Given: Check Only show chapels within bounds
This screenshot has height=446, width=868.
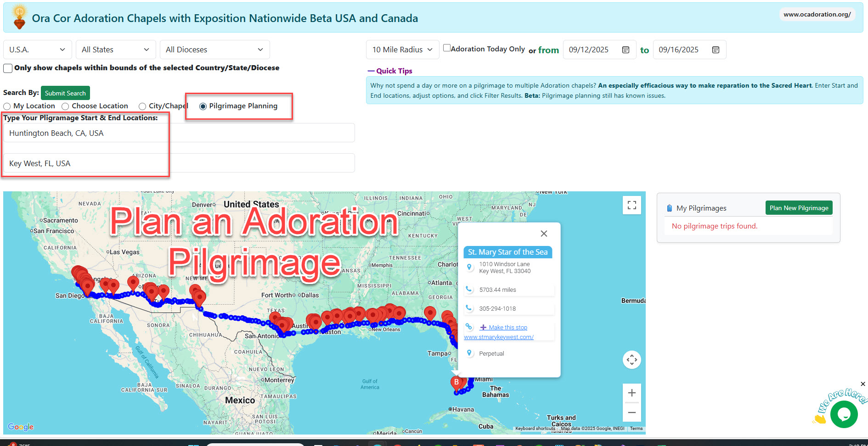Looking at the screenshot, I should (x=8, y=68).
